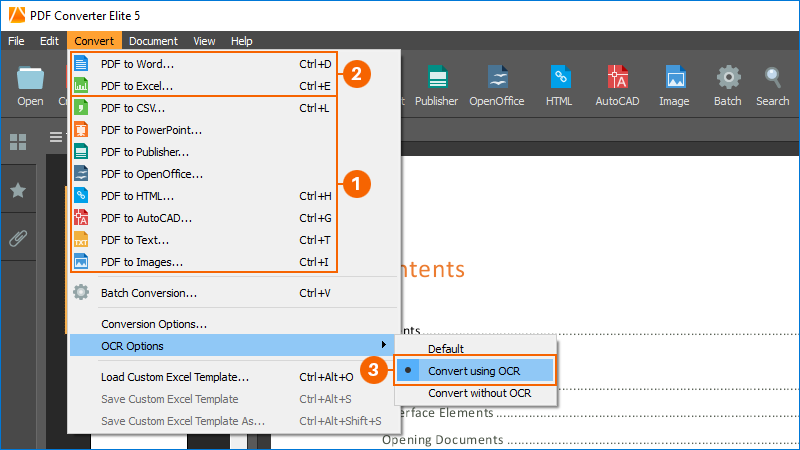Click the PDF to Excel label text
The height and width of the screenshot is (450, 800).
137,86
